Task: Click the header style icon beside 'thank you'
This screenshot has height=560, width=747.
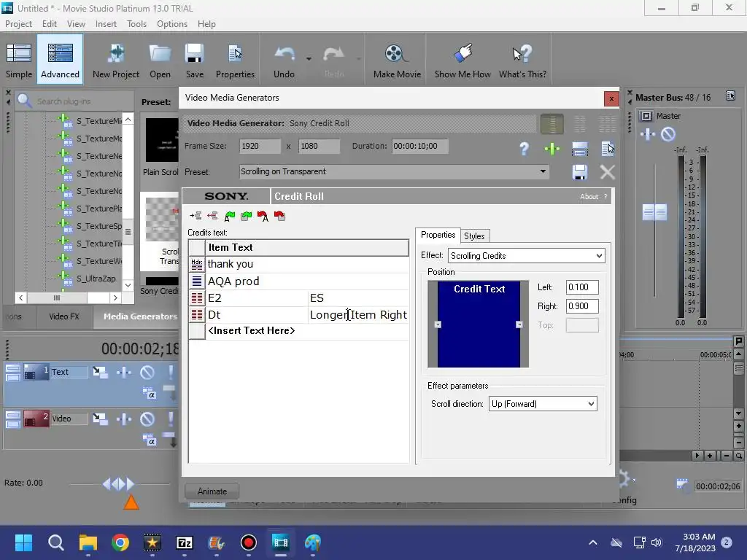Action: [x=197, y=264]
